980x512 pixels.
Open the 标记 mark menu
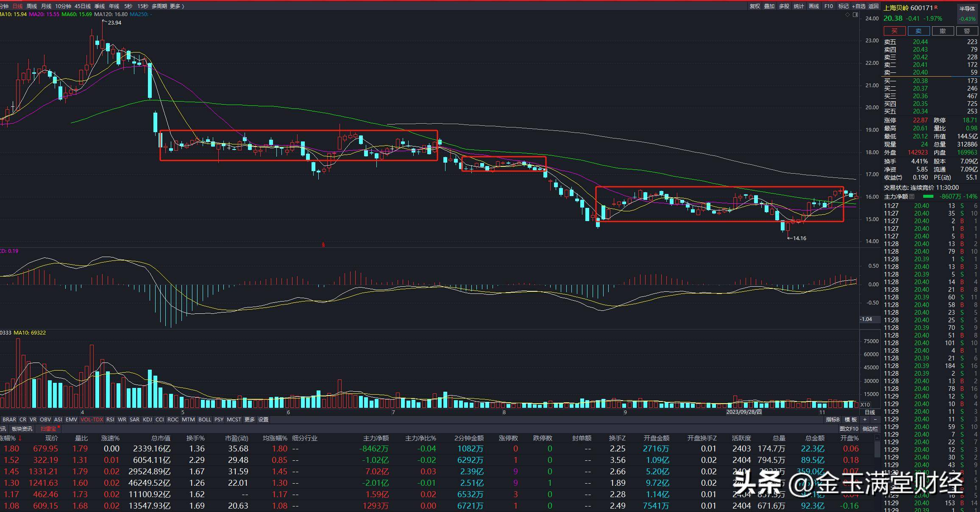[x=844, y=6]
